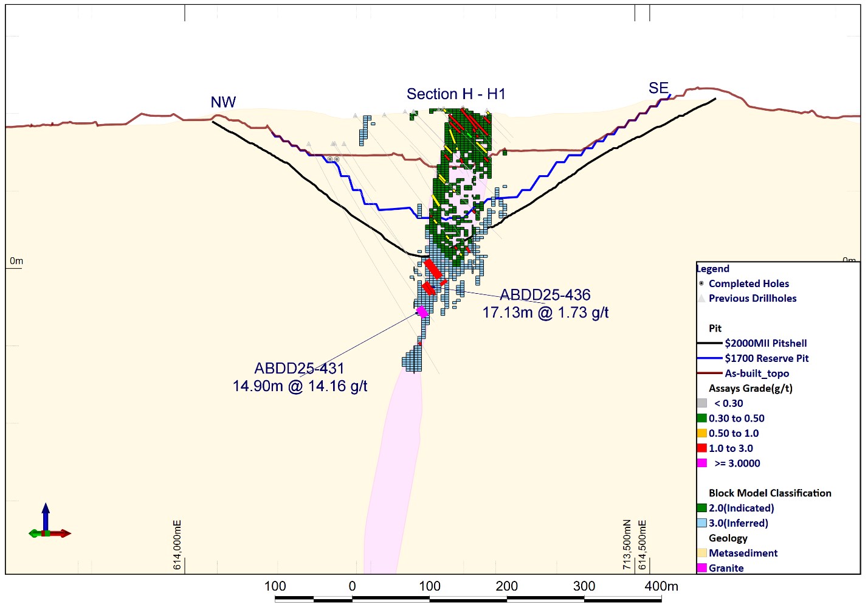Viewport: 868px width, 604px height.
Task: Select the brown As-built_topo legend line
Action: tap(709, 373)
